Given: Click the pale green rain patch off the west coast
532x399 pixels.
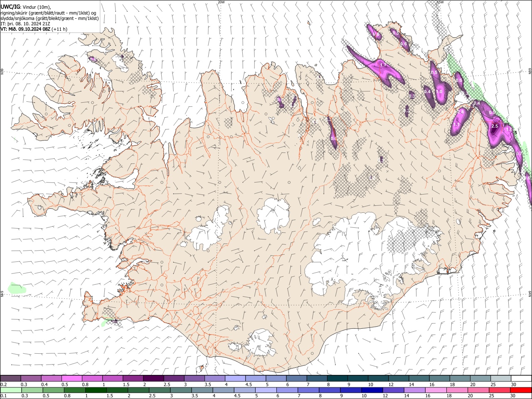Looking at the screenshot, I should (17, 288).
